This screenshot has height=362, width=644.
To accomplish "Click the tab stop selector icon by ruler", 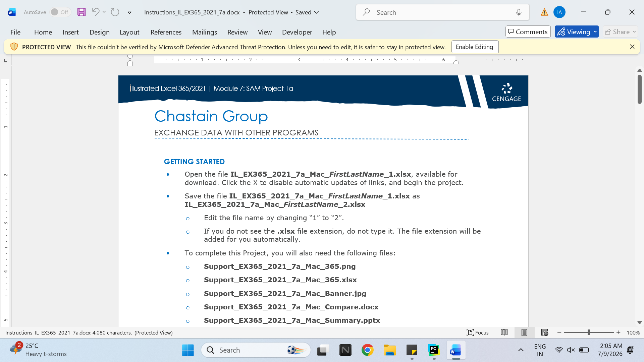I will click(x=5, y=61).
